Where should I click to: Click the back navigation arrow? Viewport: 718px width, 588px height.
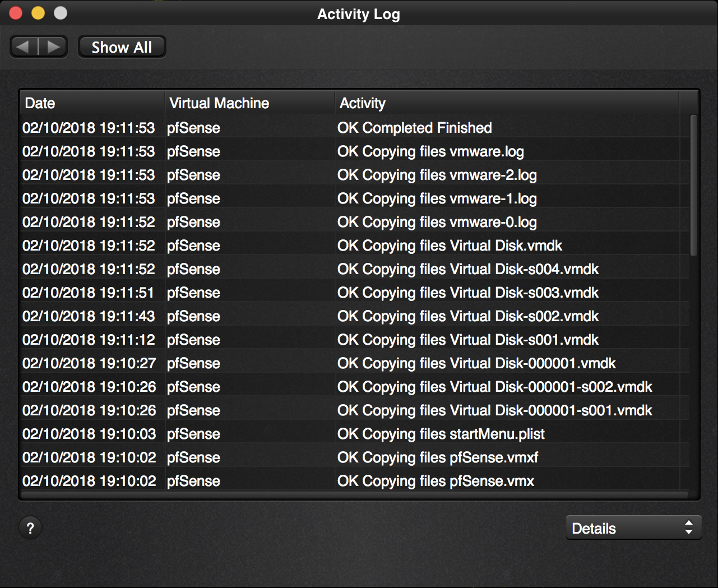click(x=24, y=47)
